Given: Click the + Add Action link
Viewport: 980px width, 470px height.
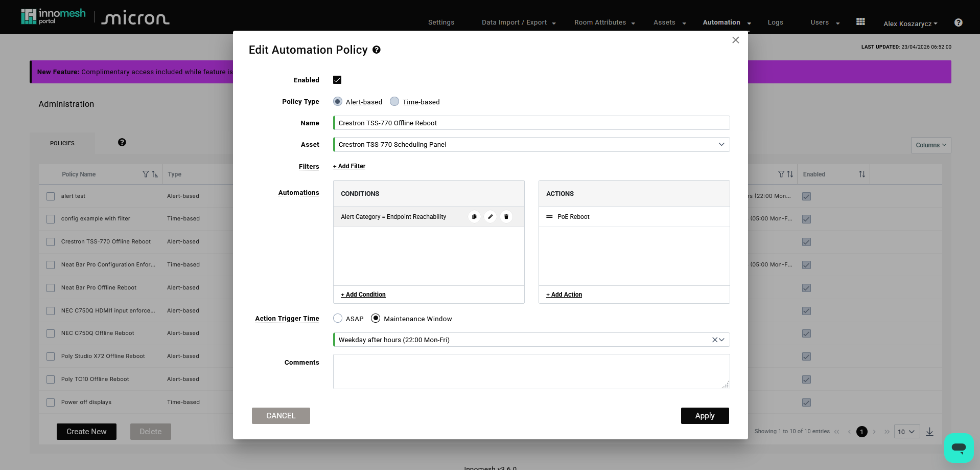Looking at the screenshot, I should pyautogui.click(x=564, y=295).
